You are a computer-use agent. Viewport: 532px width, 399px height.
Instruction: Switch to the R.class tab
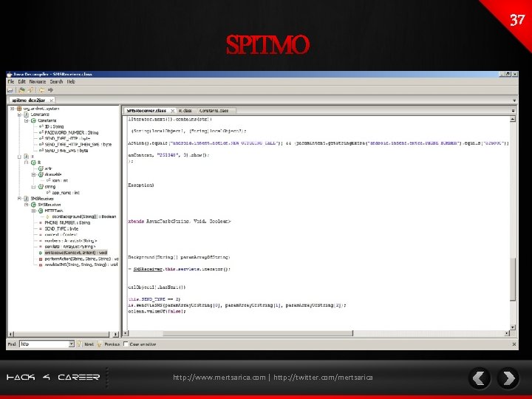[185, 111]
